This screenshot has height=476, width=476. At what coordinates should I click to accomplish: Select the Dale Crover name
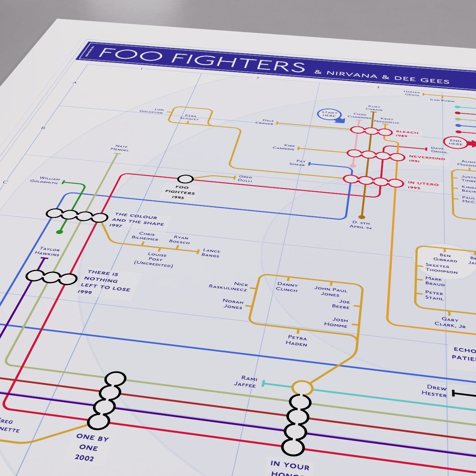(265, 122)
